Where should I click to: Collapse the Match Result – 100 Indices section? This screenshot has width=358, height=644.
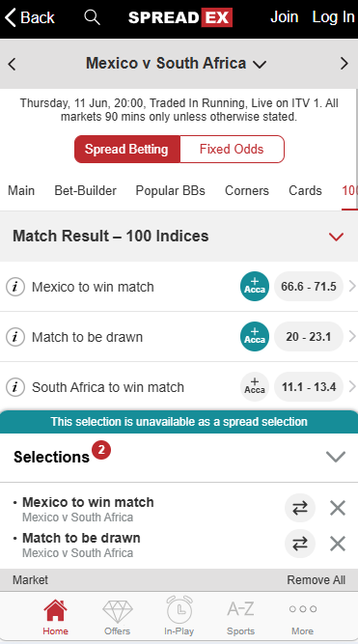click(x=336, y=237)
